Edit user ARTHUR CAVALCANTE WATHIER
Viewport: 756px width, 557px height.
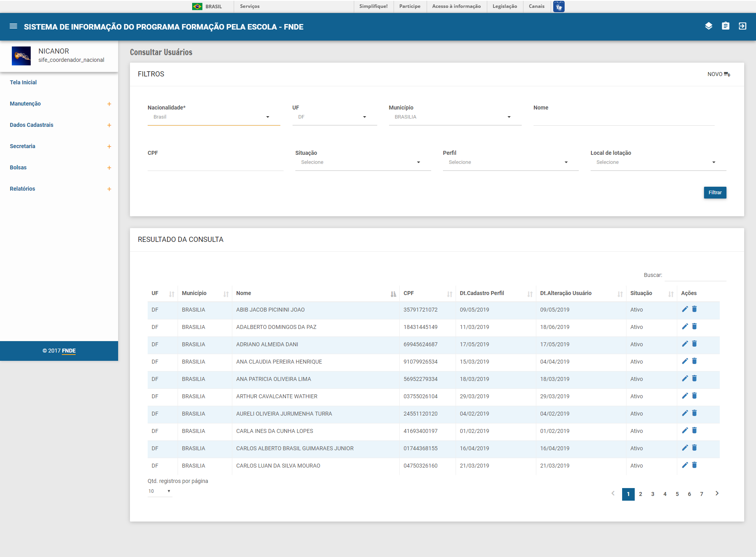pos(685,396)
